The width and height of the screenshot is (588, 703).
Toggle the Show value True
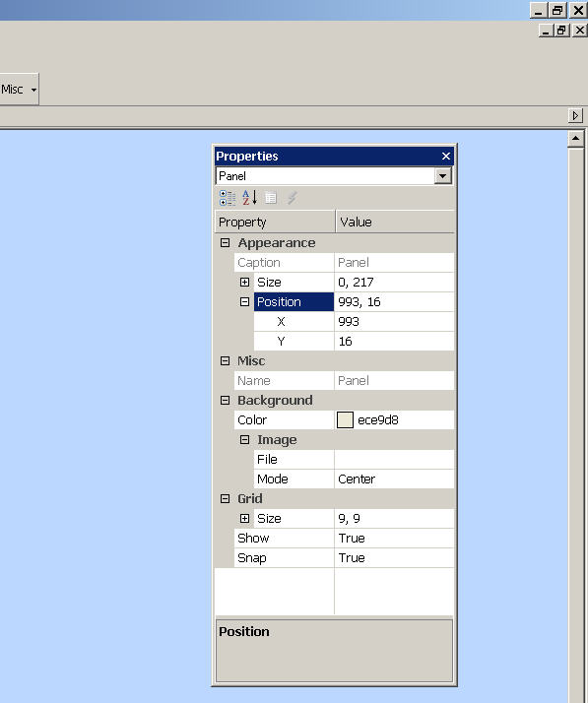394,538
